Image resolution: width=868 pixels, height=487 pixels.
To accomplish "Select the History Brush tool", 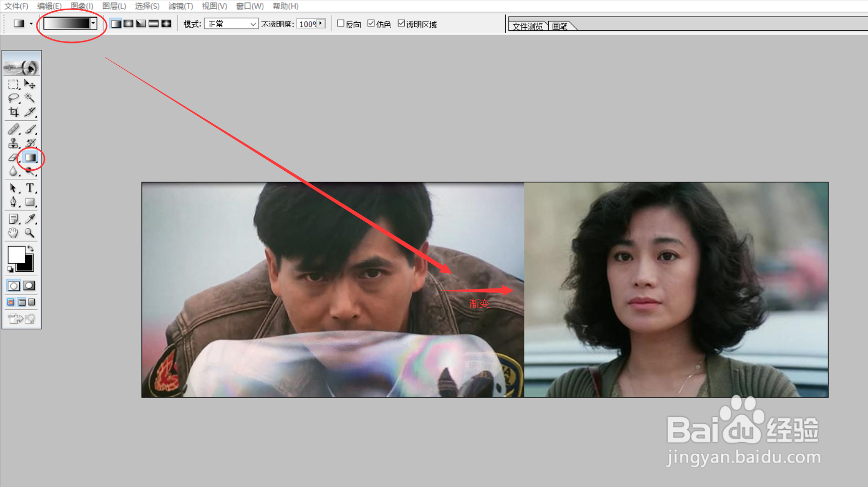I will [x=30, y=143].
